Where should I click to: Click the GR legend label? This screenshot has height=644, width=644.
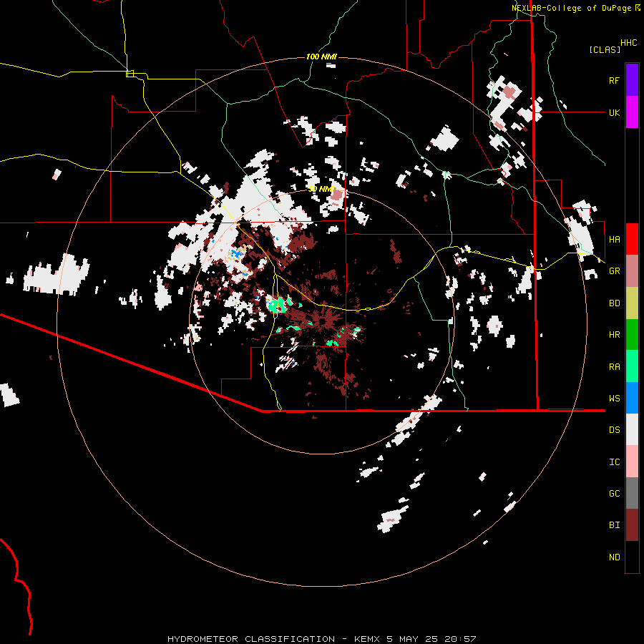point(614,271)
